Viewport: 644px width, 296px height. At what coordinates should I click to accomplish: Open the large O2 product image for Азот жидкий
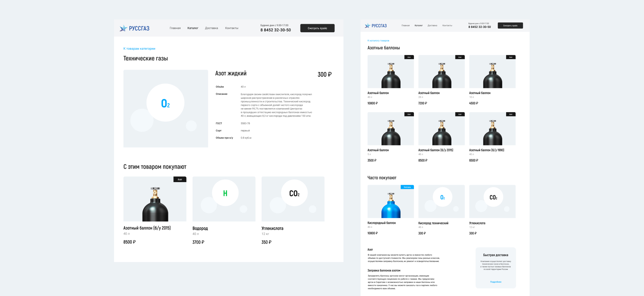166,109
